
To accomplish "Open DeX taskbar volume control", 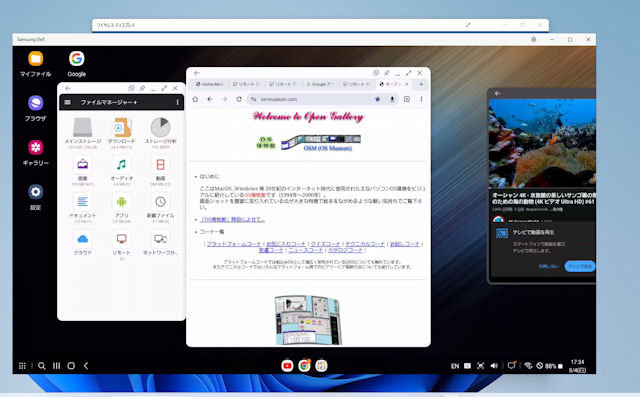I will [x=494, y=366].
